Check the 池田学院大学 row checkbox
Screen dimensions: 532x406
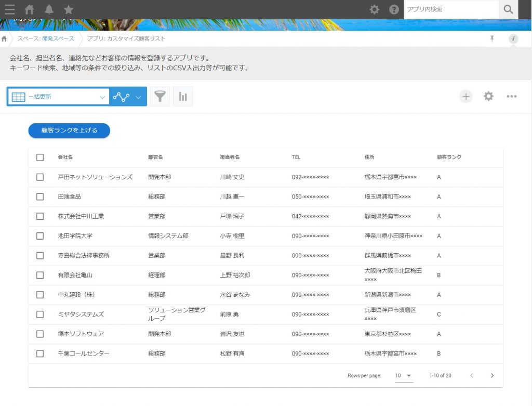[x=40, y=235]
